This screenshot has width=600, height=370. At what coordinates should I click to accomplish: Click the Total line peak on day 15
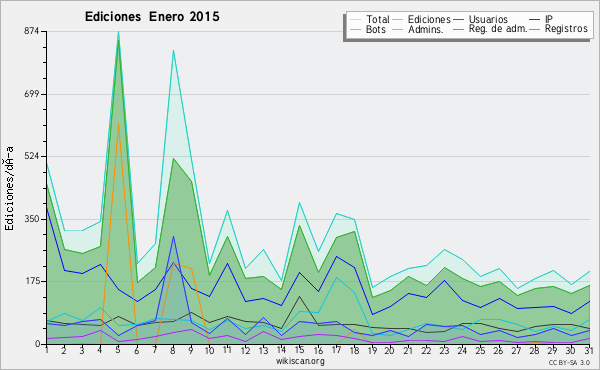(300, 202)
